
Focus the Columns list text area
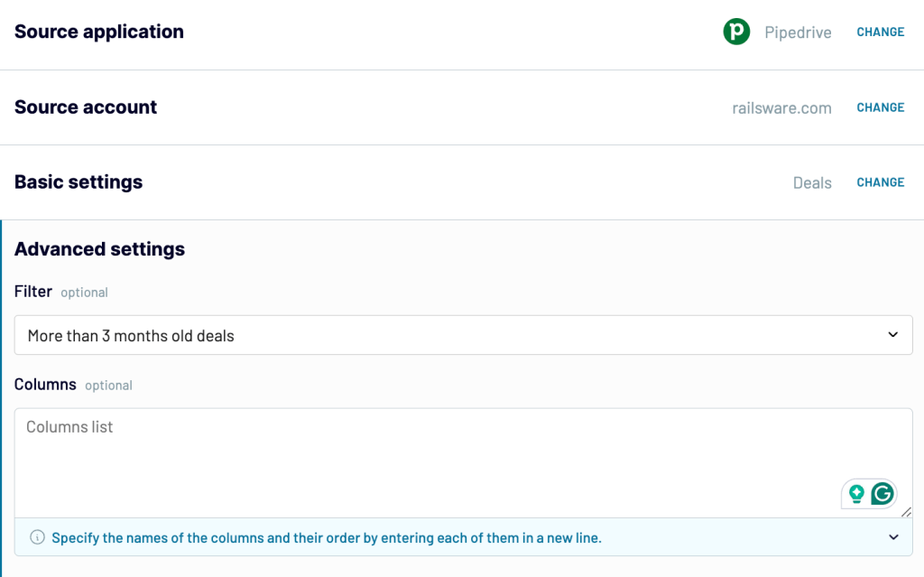click(x=463, y=463)
